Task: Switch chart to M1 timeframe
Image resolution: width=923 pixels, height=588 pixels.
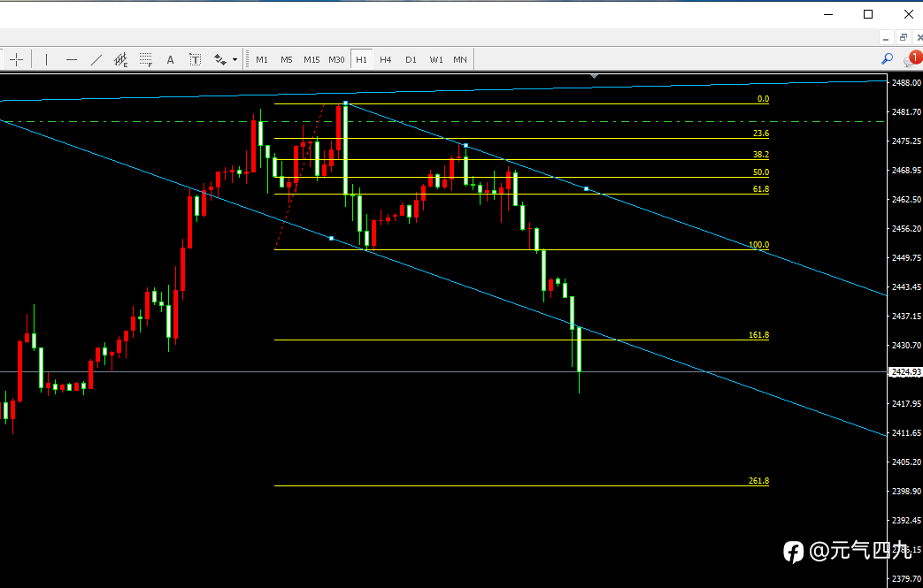Action: (x=262, y=59)
